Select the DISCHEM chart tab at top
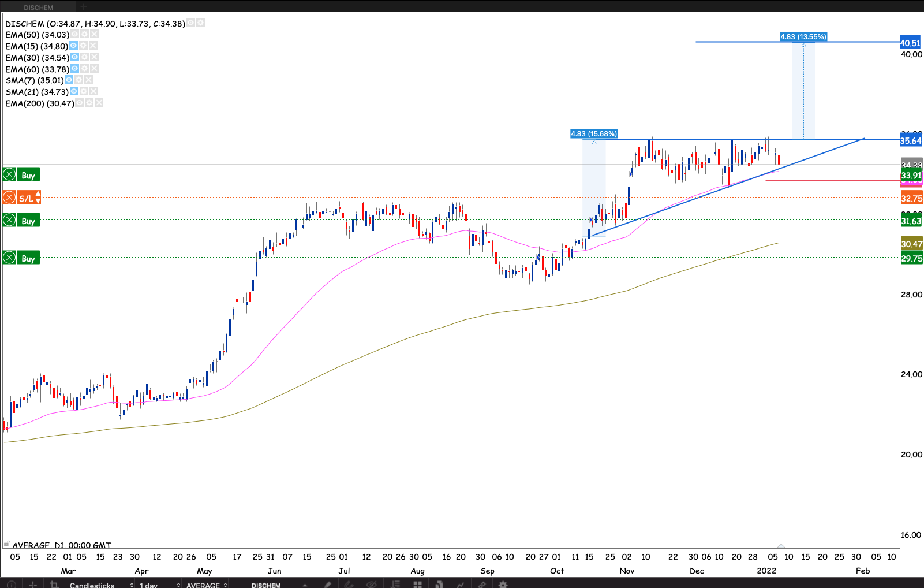924x588 pixels. click(x=38, y=7)
